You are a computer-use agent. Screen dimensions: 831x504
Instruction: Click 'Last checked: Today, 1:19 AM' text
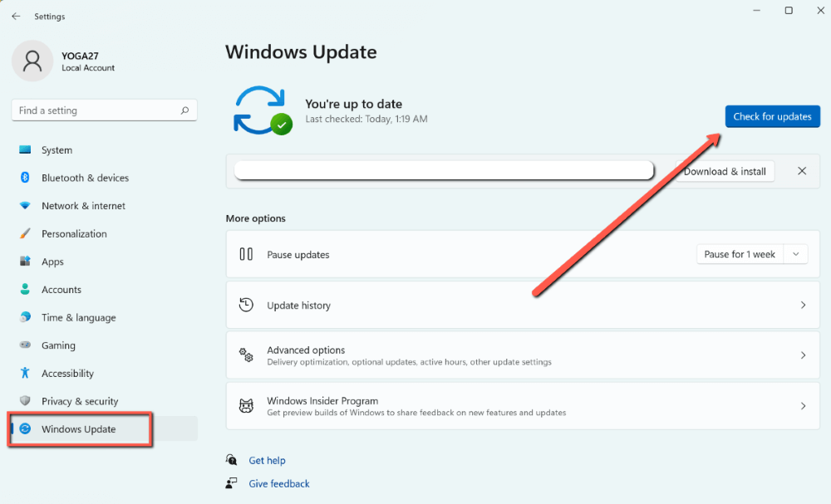pos(366,119)
